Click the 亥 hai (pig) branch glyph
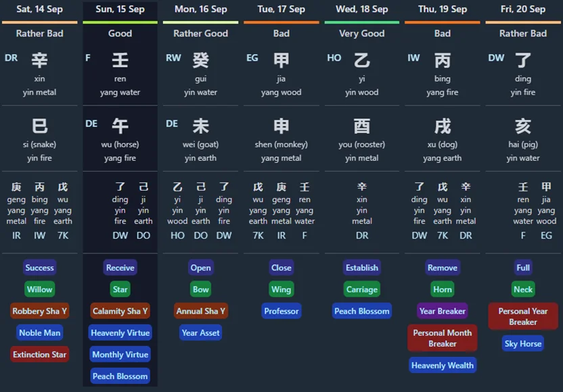 [x=523, y=126]
